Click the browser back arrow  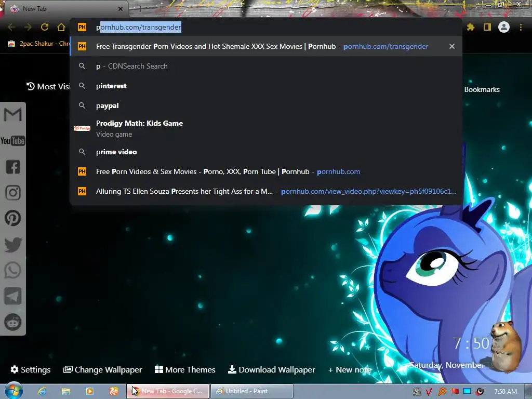click(11, 27)
